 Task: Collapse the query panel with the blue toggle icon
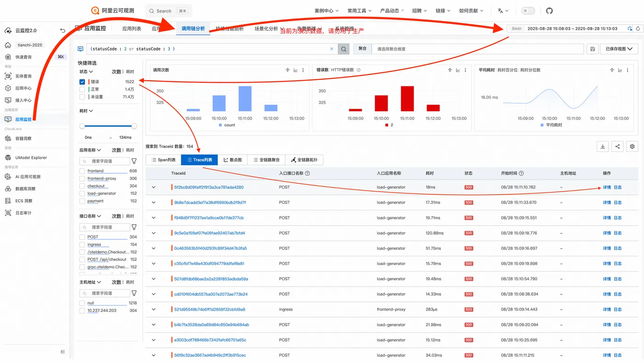80,49
